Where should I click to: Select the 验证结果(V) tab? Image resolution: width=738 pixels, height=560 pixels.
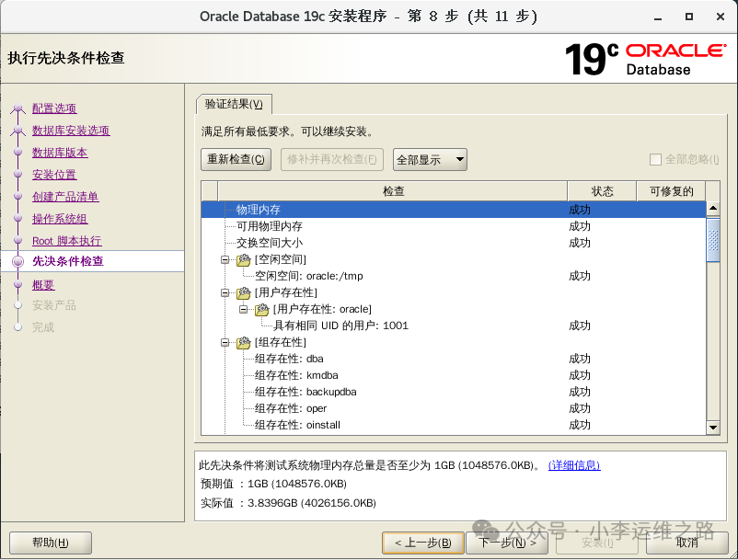(x=234, y=104)
